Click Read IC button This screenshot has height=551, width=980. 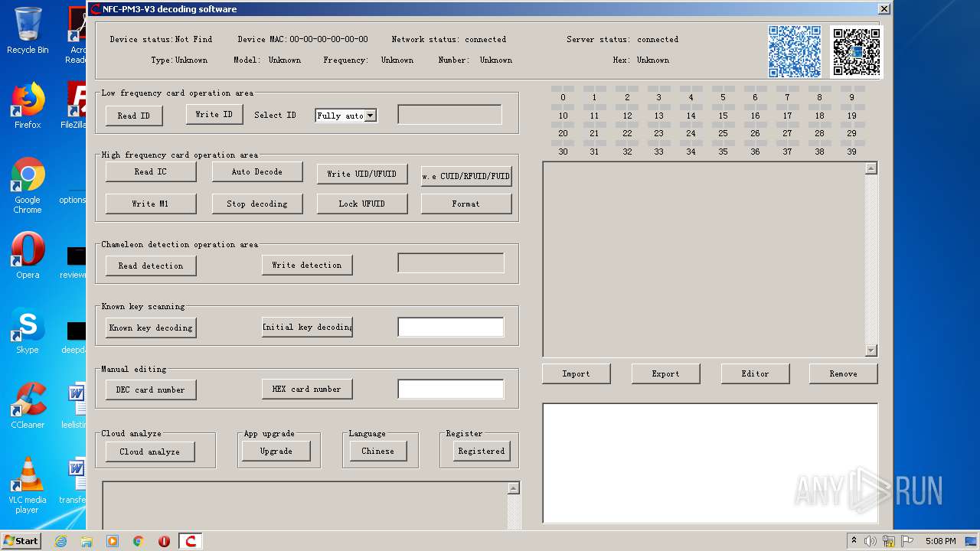151,172
